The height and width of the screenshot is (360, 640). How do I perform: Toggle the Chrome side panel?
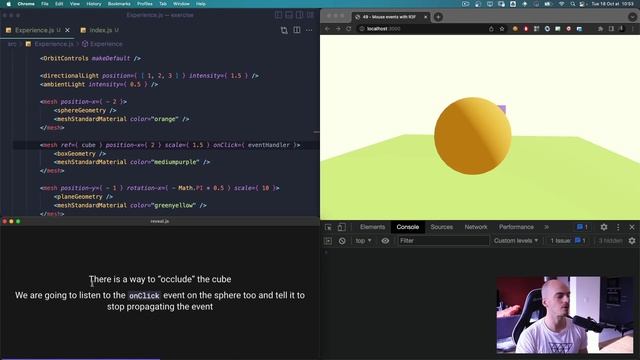(611, 29)
